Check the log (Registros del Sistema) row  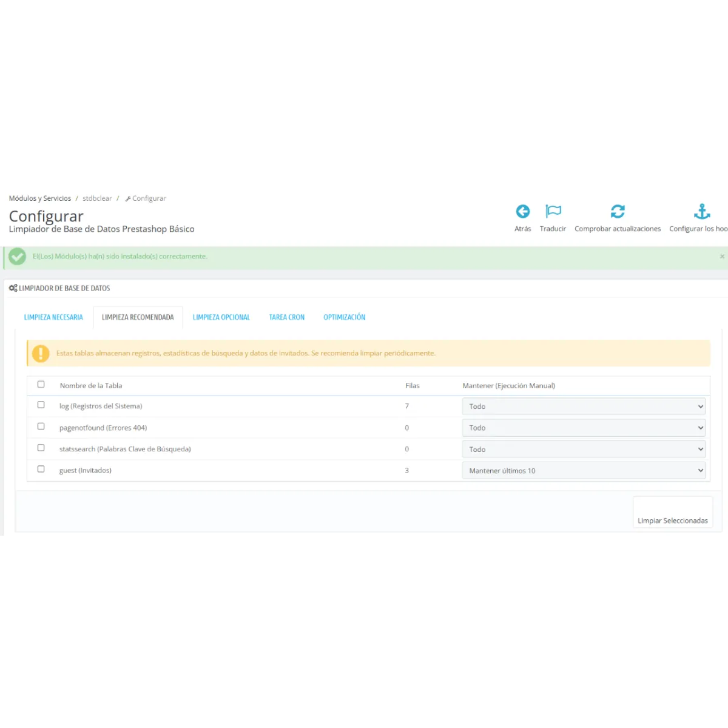coord(41,405)
